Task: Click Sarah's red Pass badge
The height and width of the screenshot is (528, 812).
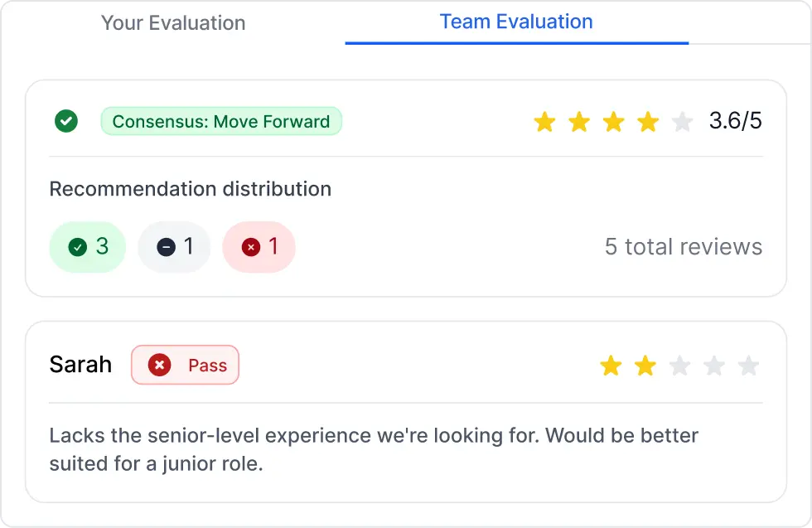Action: 185,365
